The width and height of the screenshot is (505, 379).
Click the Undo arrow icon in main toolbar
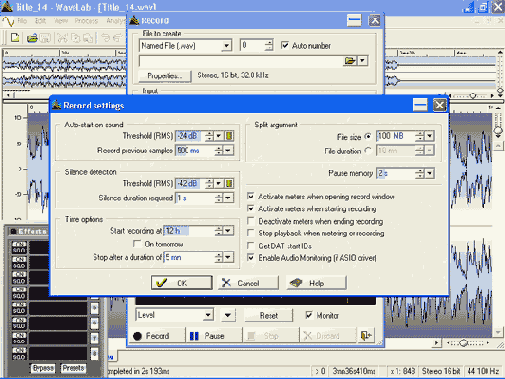(105, 38)
